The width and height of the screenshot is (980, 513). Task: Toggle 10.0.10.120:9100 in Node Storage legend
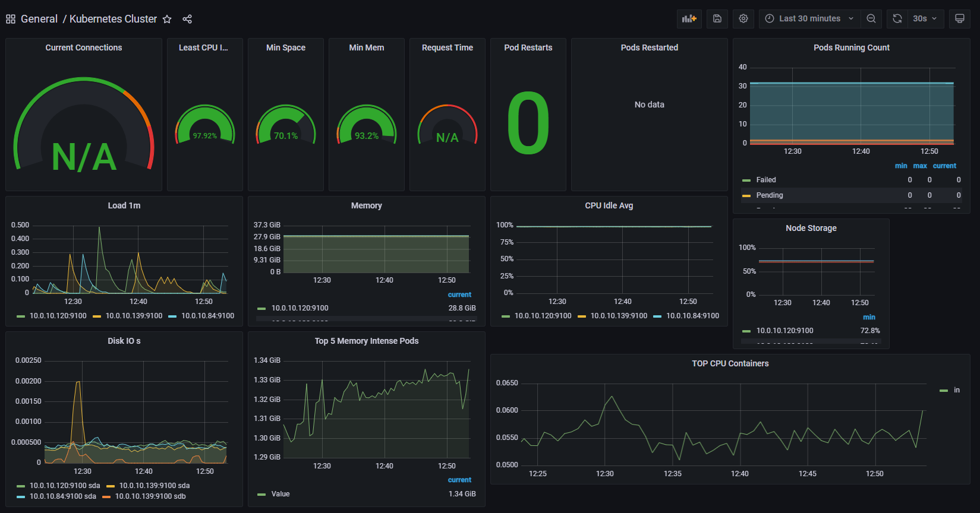[785, 331]
